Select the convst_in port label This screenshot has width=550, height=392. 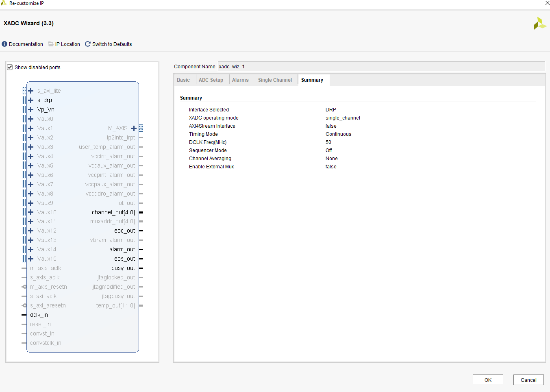tap(42, 333)
